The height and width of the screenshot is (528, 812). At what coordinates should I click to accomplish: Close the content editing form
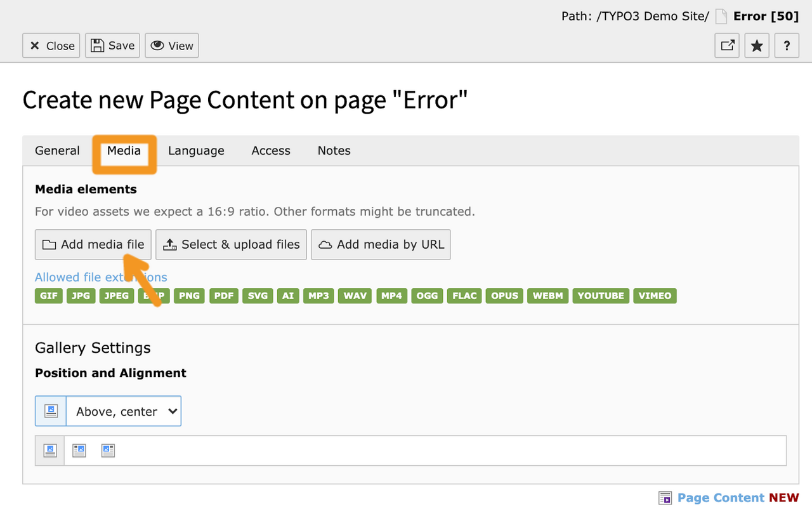coord(51,46)
